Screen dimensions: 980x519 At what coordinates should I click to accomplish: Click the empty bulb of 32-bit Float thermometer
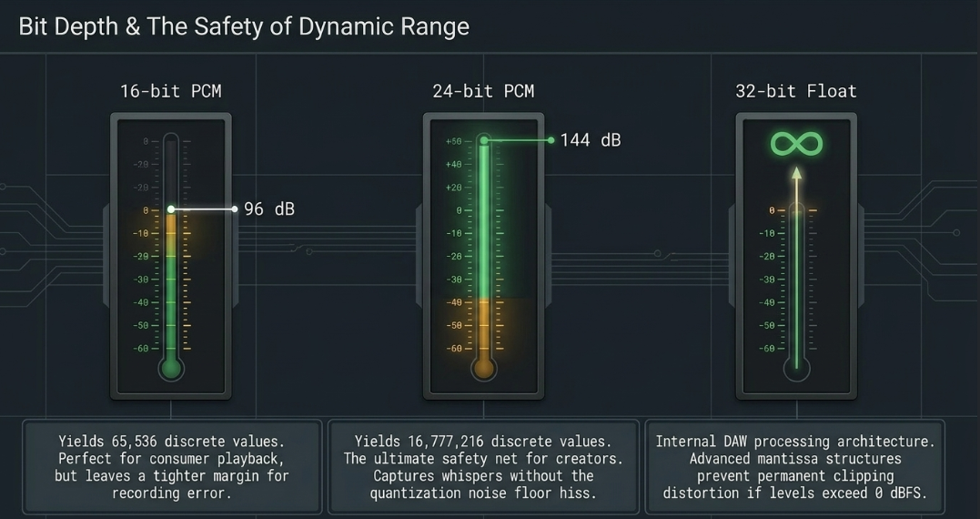(x=796, y=369)
